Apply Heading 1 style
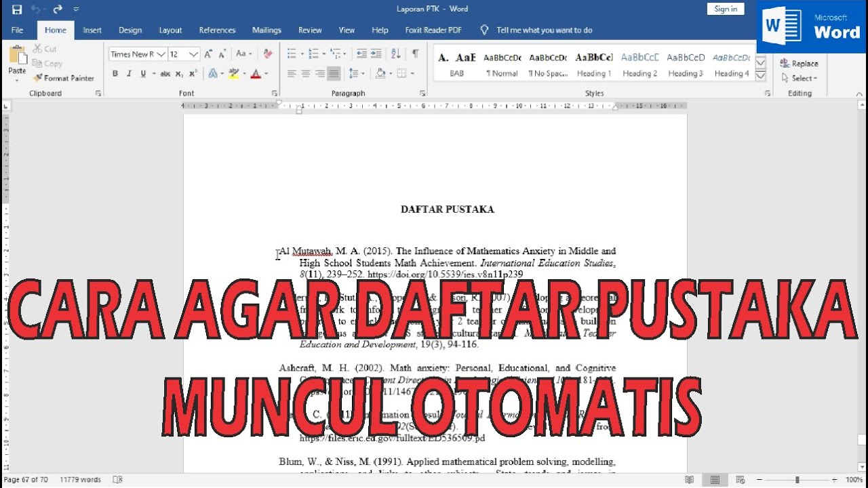 (x=594, y=65)
